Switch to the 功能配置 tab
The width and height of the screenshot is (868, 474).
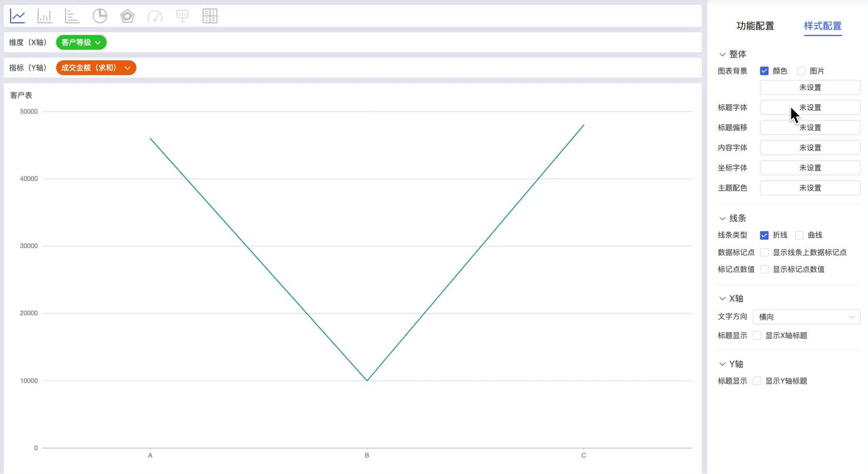755,26
